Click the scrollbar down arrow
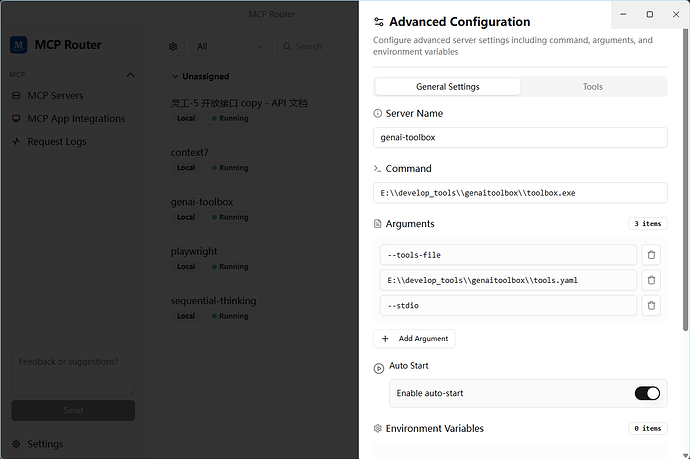Screen dimensions: 690x459 click(685, 455)
